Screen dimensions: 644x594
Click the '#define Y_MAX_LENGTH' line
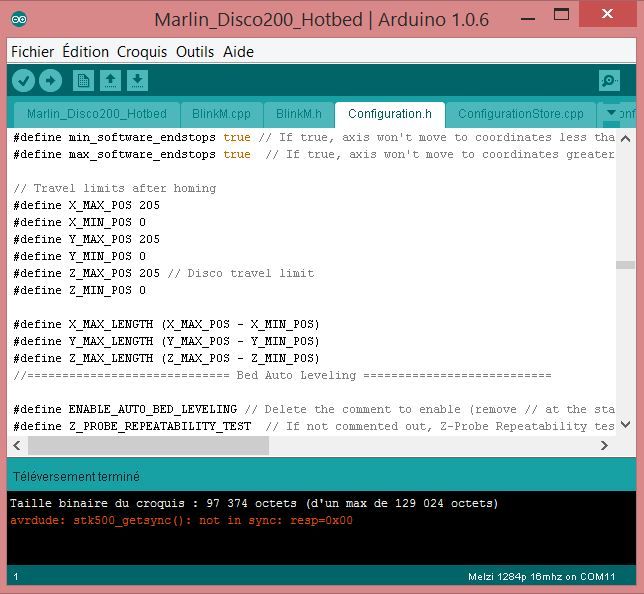(166, 341)
